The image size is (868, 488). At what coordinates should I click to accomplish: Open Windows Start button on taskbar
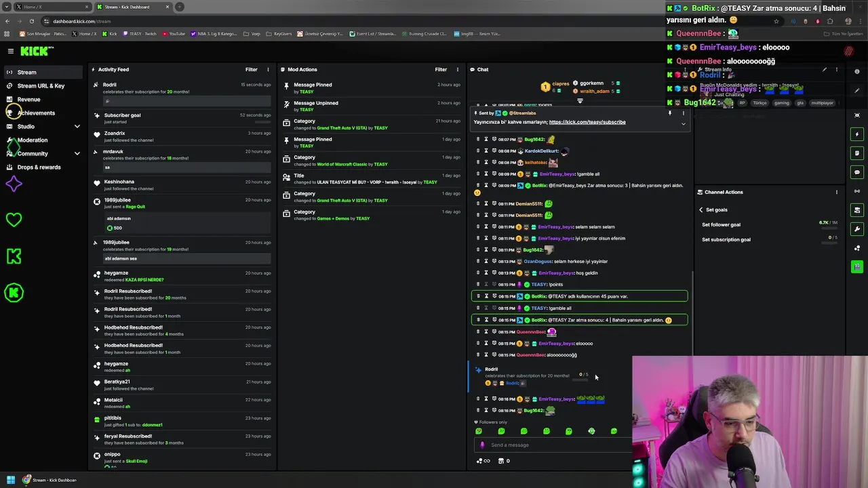coord(11,480)
